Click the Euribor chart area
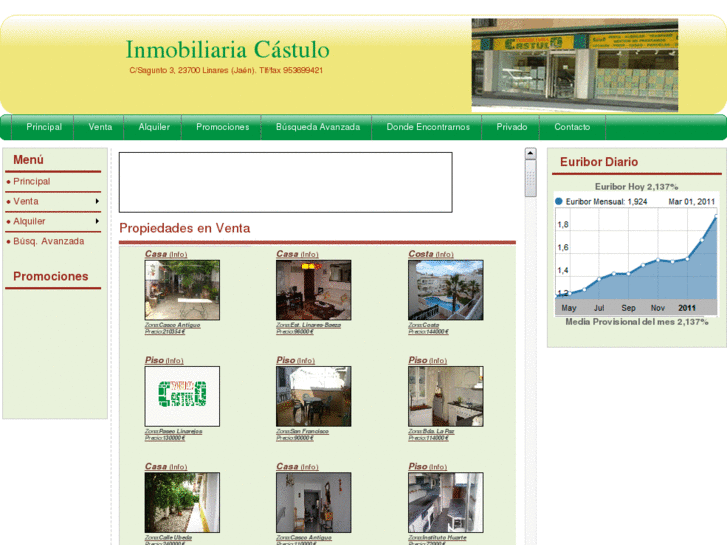Screen dimensions: 727x545 click(x=636, y=254)
